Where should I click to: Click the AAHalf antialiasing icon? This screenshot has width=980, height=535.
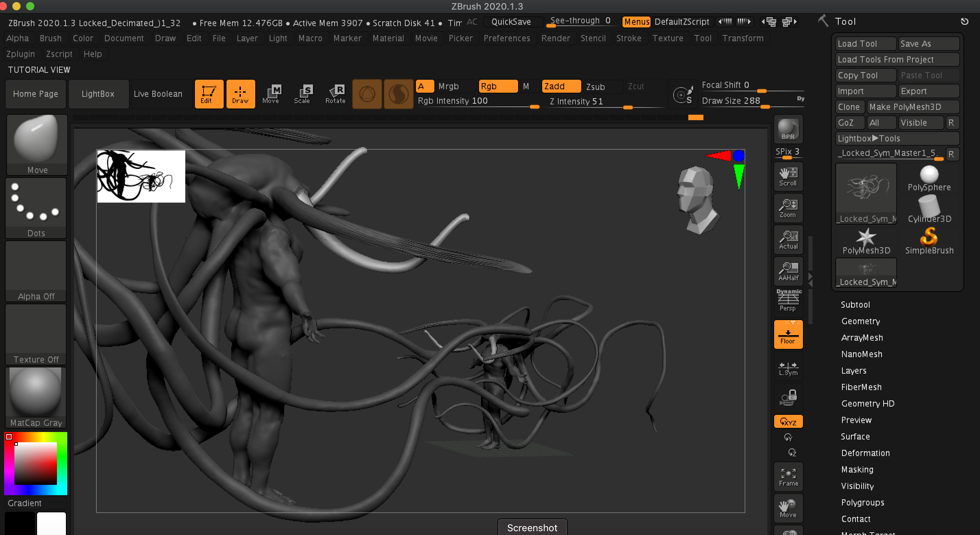pos(788,271)
